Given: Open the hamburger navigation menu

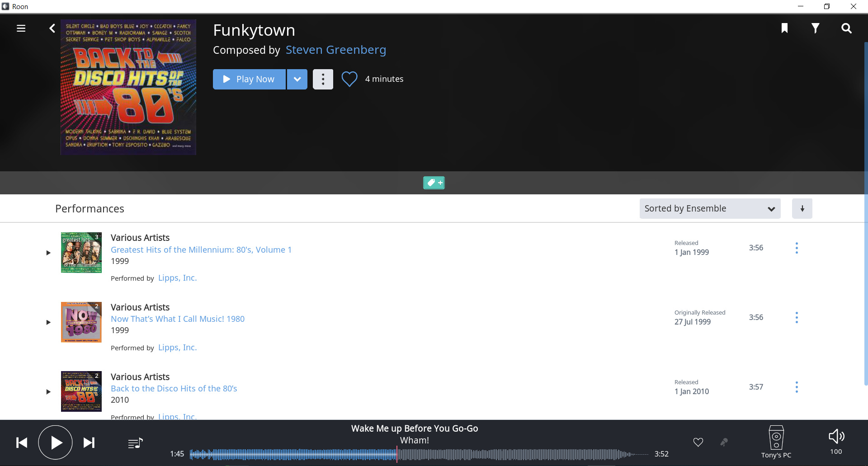Looking at the screenshot, I should coord(21,28).
